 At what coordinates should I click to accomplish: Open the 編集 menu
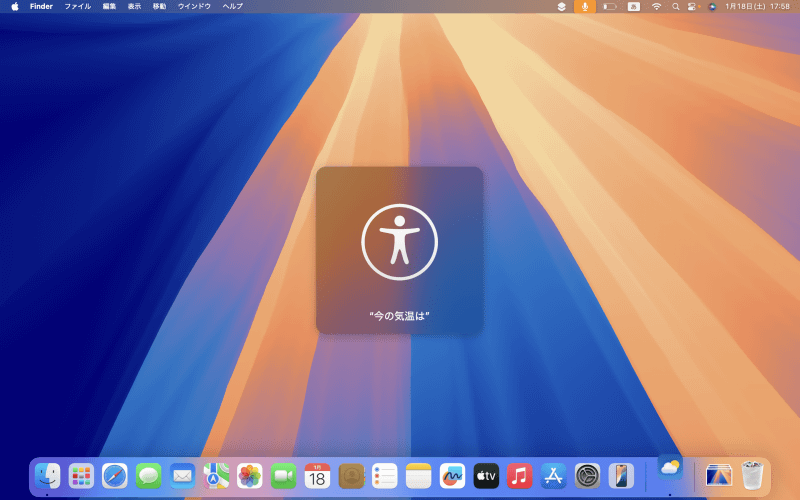coord(109,6)
